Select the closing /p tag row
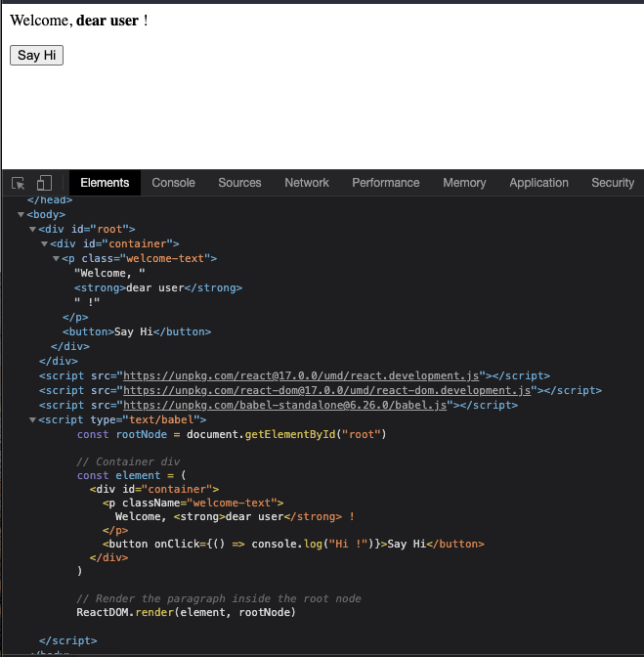This screenshot has width=644, height=657. (x=75, y=317)
